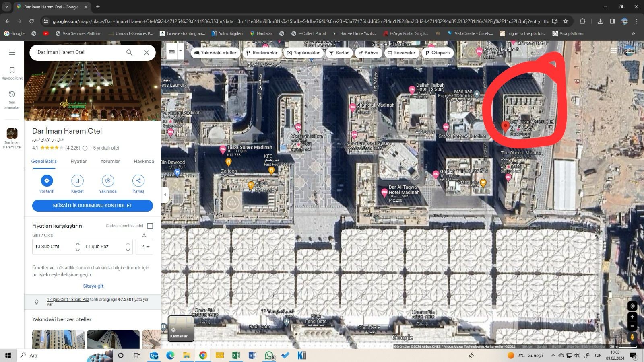
Task: Select Taiba Suites Madinah pin
Action: [223, 150]
